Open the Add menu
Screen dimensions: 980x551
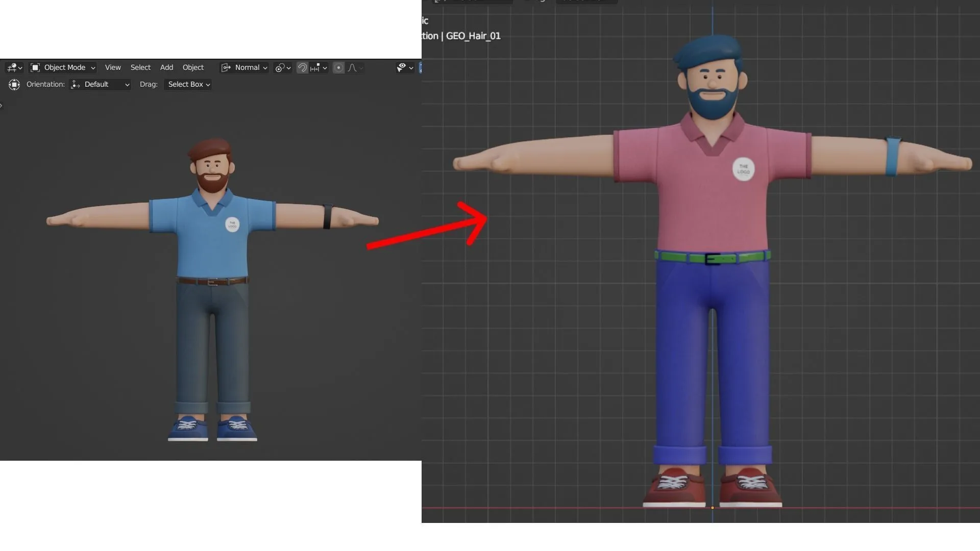tap(166, 67)
